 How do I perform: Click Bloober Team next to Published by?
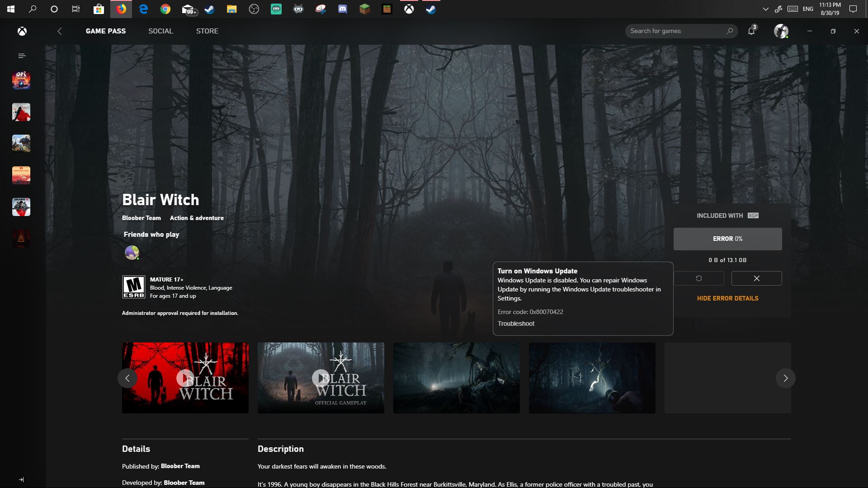(180, 466)
